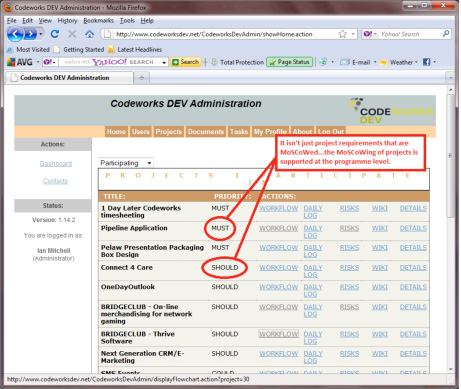Open RISKS for Pelaw Presentation Packaging
The height and width of the screenshot is (389, 461).
(349, 248)
